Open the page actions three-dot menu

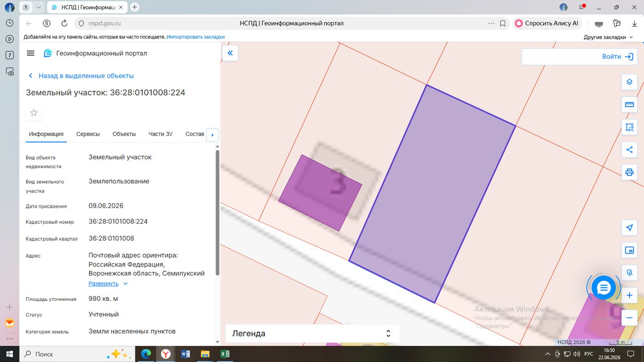coord(491,23)
